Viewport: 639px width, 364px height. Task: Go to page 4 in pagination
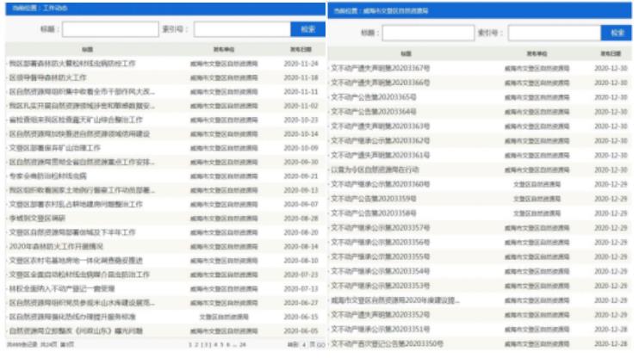click(214, 343)
